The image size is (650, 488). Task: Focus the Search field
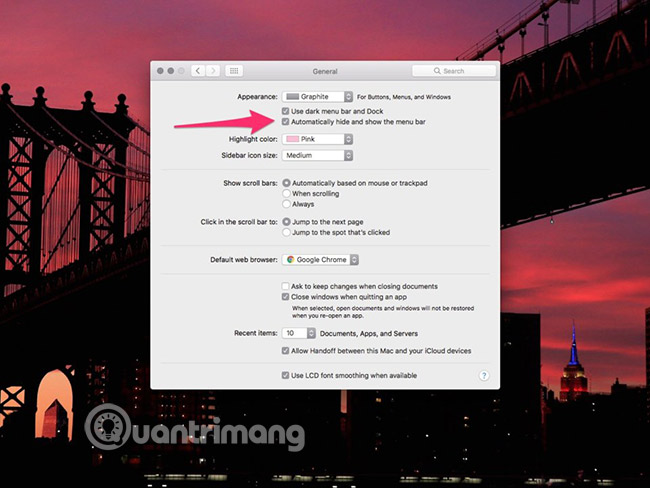point(454,71)
